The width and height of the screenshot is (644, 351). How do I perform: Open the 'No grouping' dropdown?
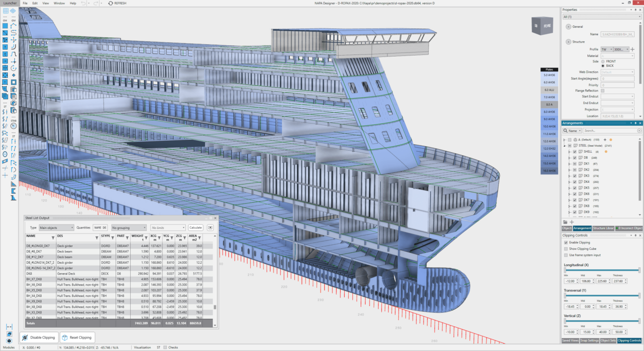point(129,228)
